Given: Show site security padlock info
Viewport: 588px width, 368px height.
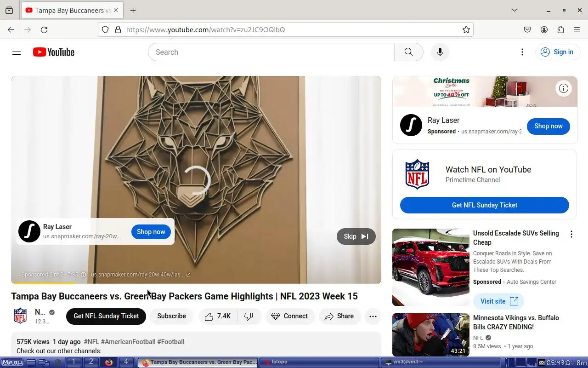Looking at the screenshot, I should (x=118, y=29).
